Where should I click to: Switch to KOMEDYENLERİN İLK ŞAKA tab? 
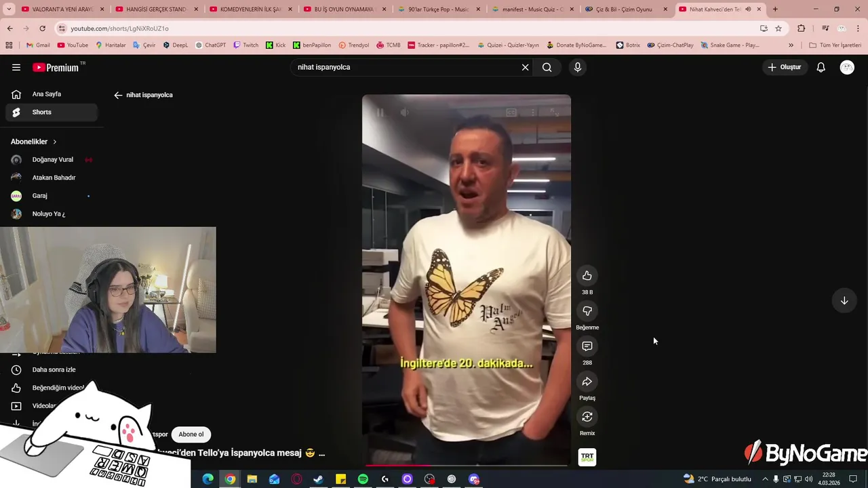coord(250,9)
